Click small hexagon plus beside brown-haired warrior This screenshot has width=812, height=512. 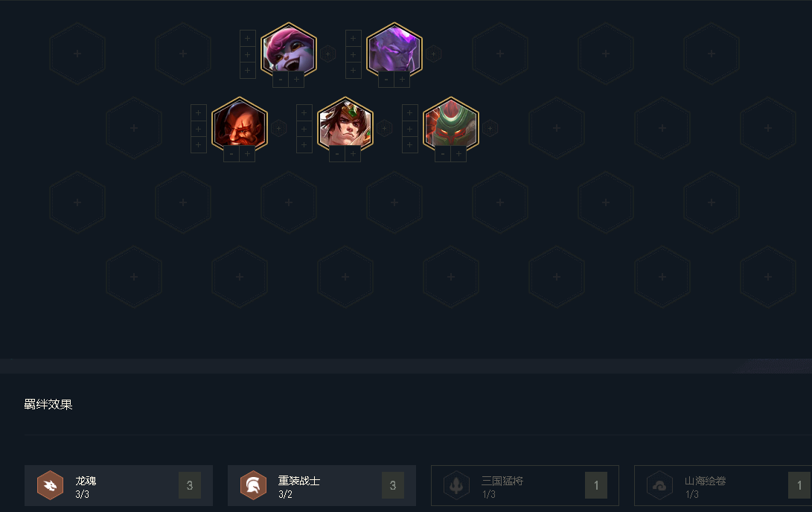point(384,129)
